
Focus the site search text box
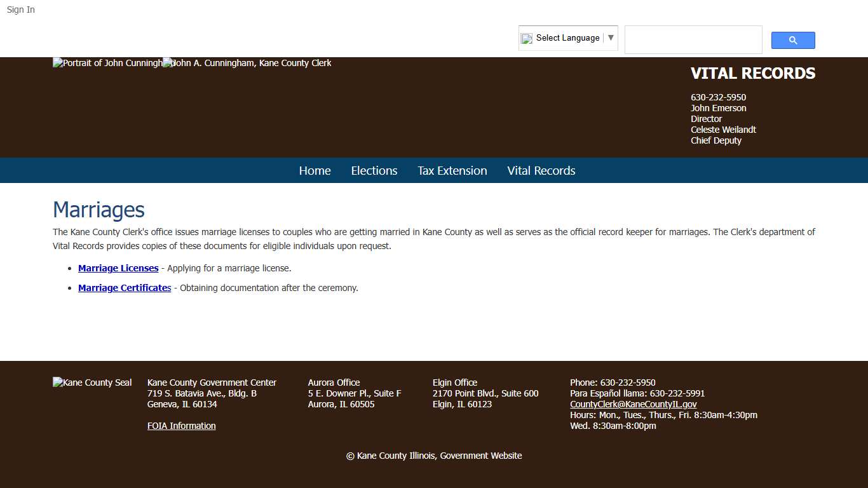coord(693,40)
